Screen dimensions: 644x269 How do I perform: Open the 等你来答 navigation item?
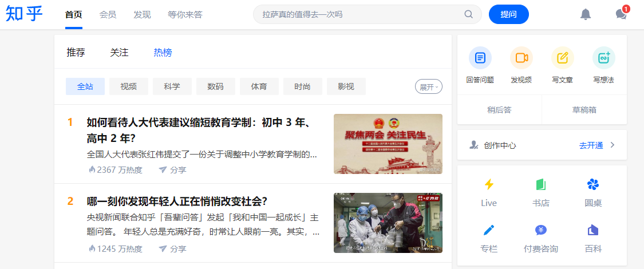(185, 15)
